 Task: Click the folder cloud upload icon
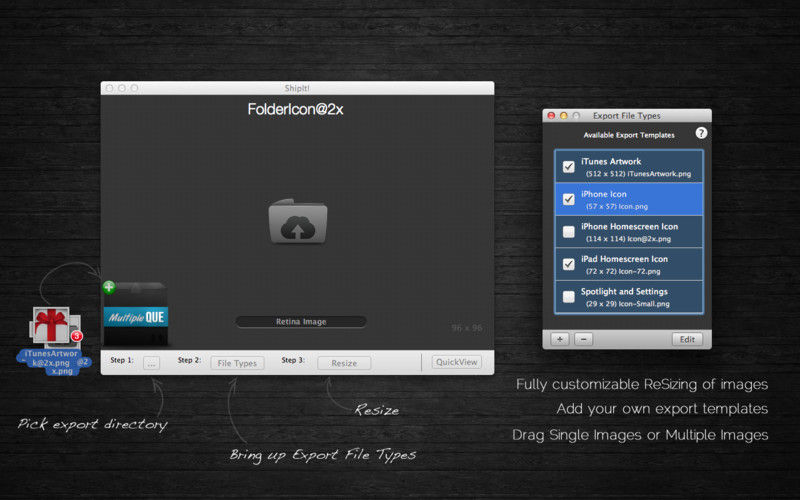[298, 221]
